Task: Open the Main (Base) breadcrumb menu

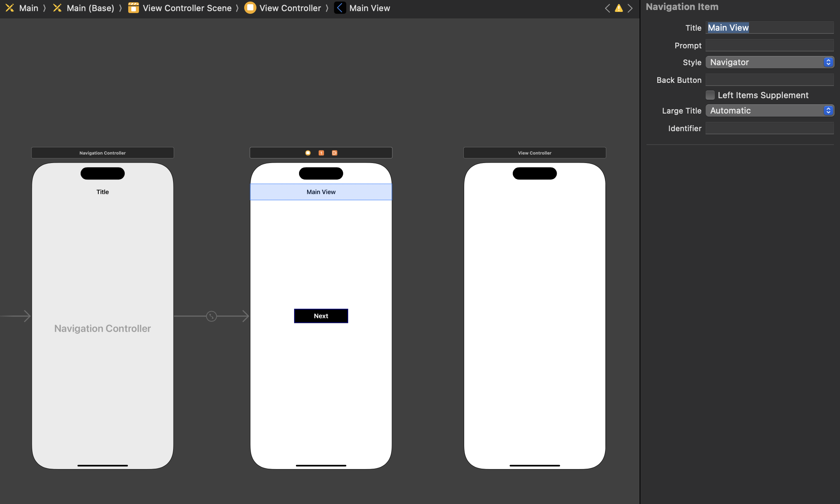Action: pyautogui.click(x=90, y=8)
